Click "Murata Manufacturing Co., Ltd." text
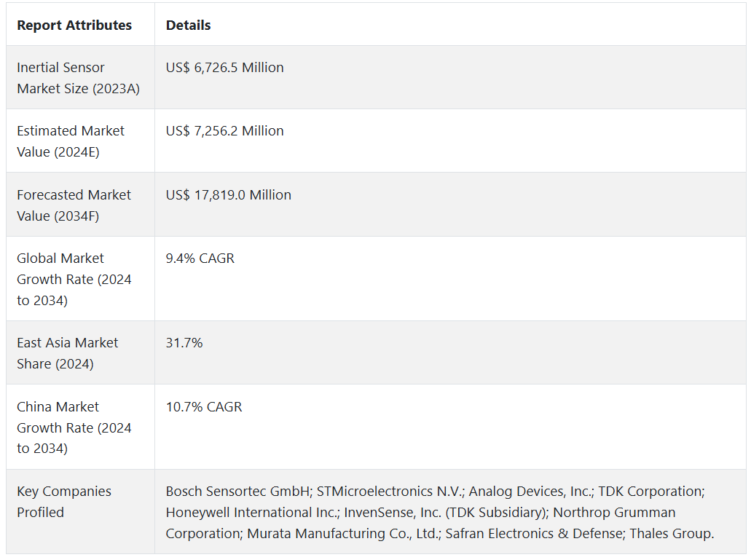 pyautogui.click(x=341, y=534)
